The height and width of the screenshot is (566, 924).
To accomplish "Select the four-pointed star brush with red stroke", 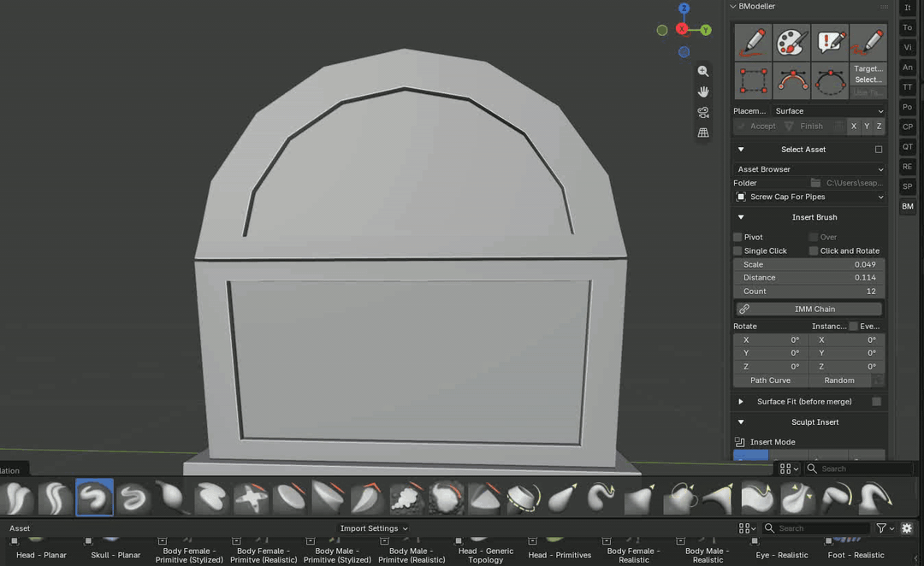I will click(x=251, y=498).
